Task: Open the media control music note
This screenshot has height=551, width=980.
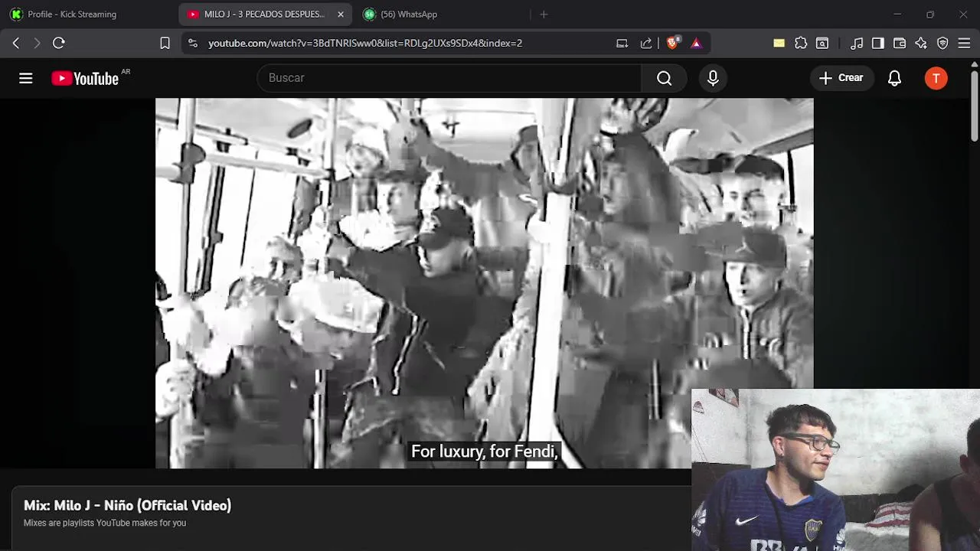Action: pos(857,43)
